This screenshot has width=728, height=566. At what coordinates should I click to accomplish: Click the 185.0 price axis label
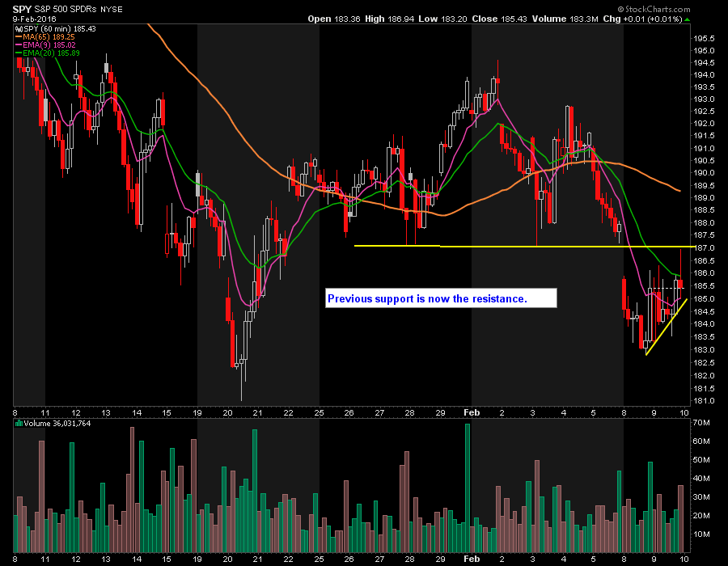pos(705,299)
